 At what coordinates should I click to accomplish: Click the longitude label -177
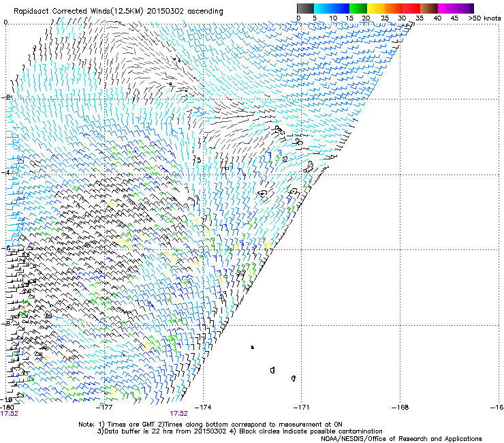pos(104,408)
